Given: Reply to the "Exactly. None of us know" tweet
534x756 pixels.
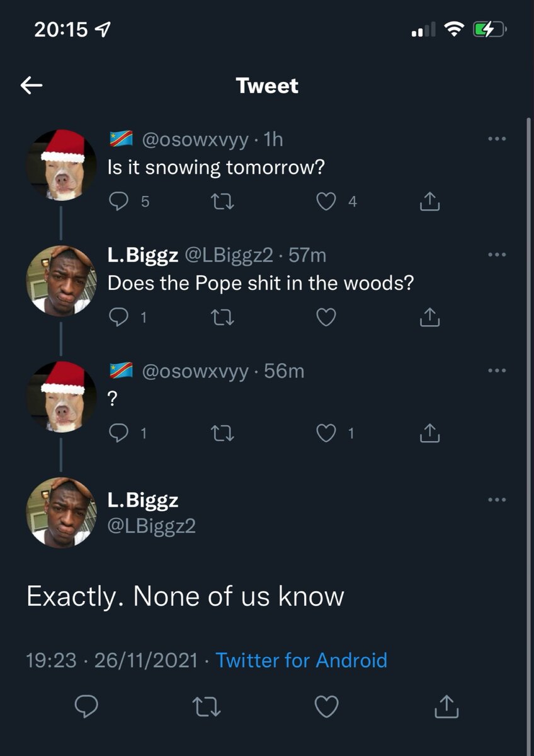Looking at the screenshot, I should [x=86, y=706].
